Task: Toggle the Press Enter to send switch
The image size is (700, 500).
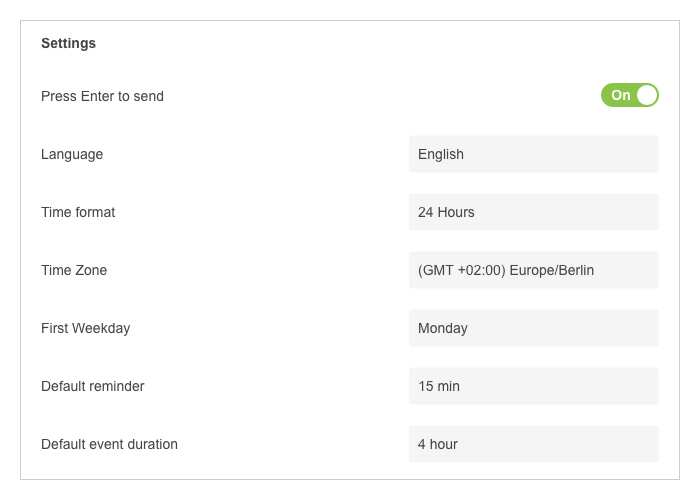Action: coord(629,95)
